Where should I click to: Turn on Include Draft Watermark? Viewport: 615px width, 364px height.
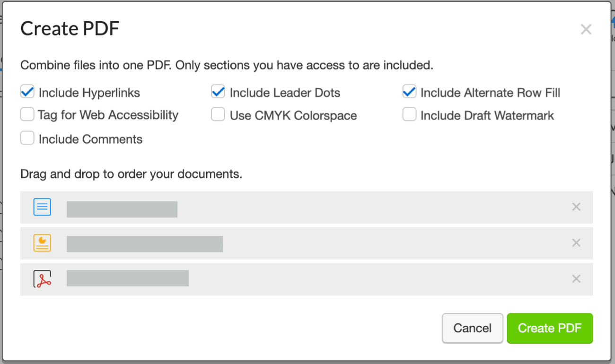[409, 115]
